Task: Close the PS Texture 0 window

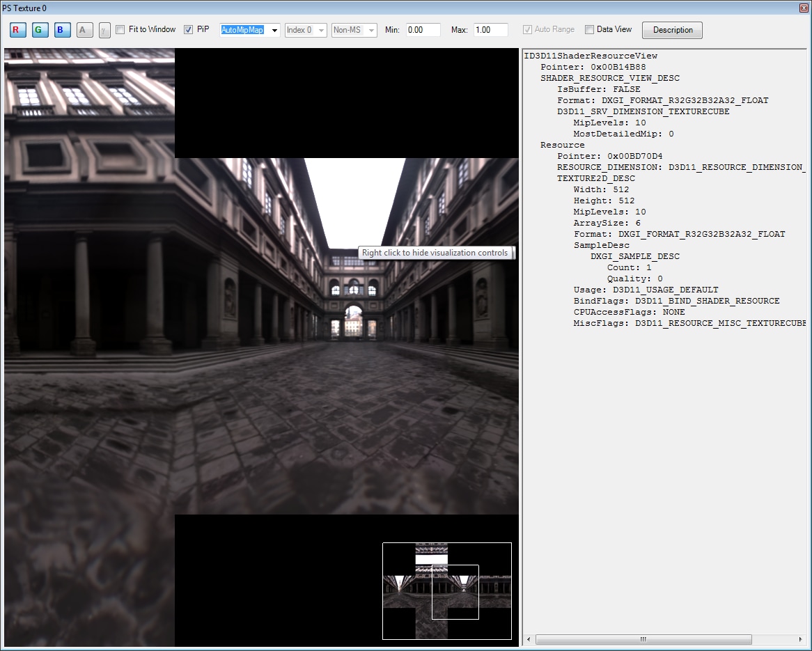Action: click(804, 7)
